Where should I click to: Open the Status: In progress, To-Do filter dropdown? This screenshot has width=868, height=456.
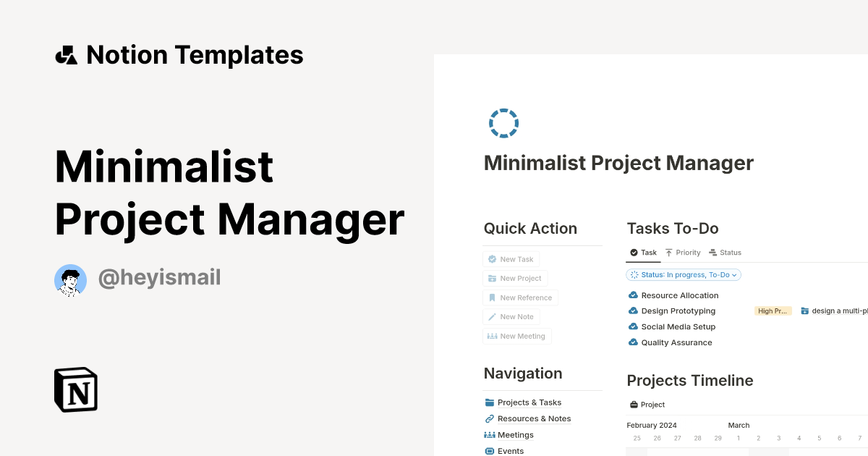click(x=683, y=274)
